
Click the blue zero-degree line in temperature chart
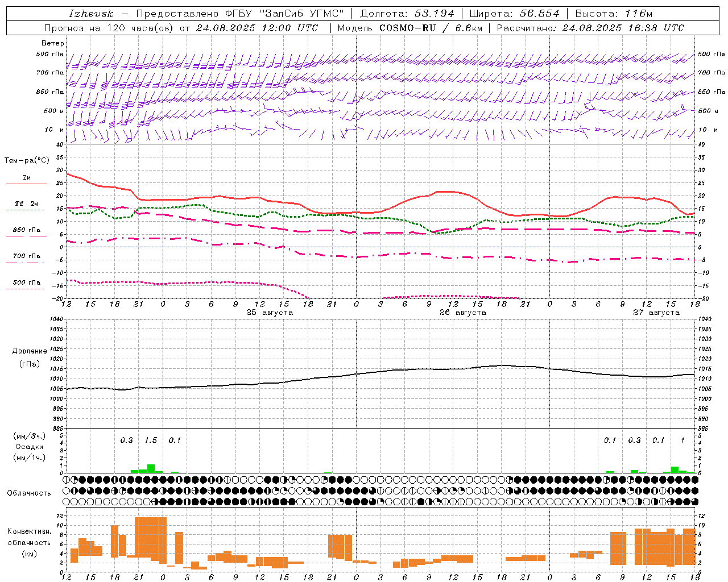(x=380, y=247)
